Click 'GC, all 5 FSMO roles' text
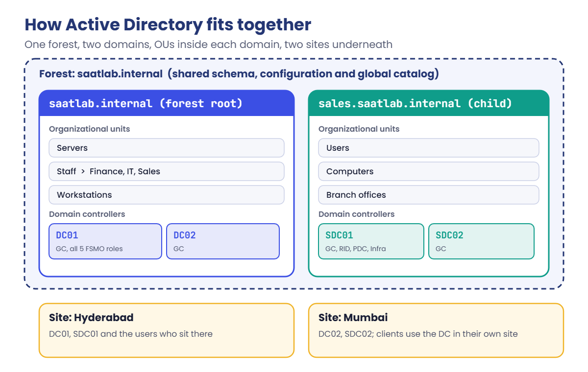Screen dimensions: 588x372 89,249
